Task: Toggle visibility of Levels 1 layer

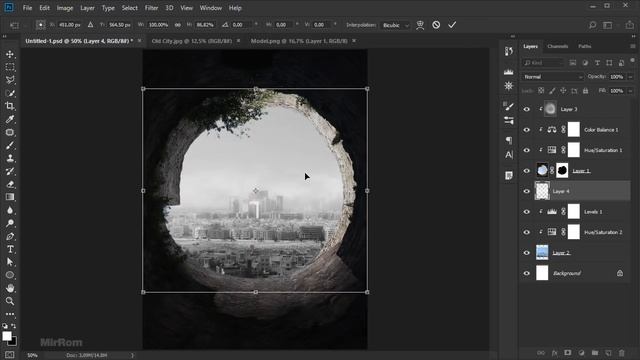Action: pos(527,212)
